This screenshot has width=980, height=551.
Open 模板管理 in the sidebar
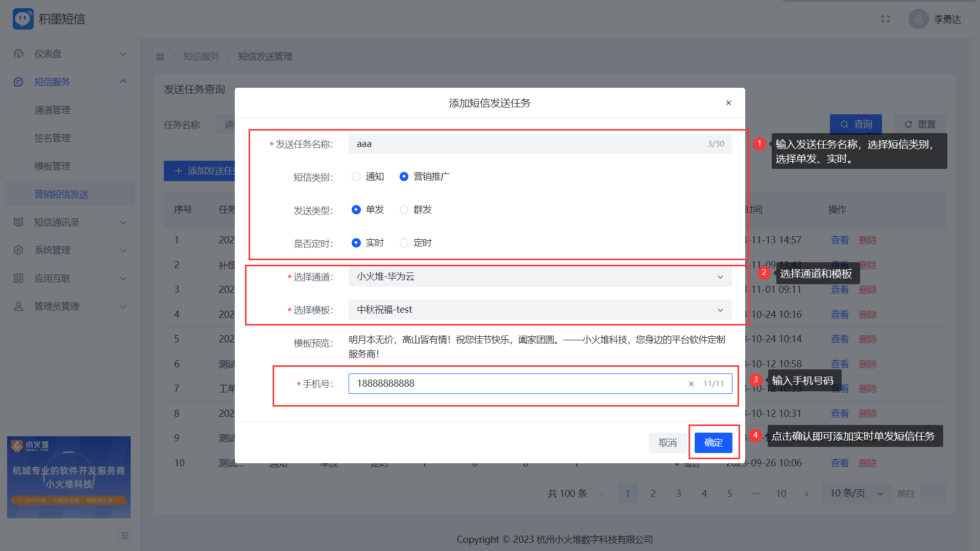point(52,166)
